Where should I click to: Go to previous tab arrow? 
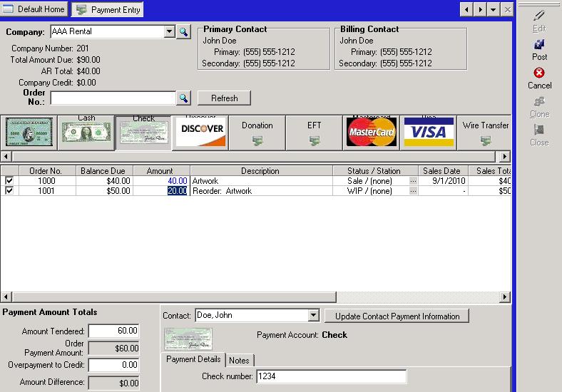click(466, 9)
